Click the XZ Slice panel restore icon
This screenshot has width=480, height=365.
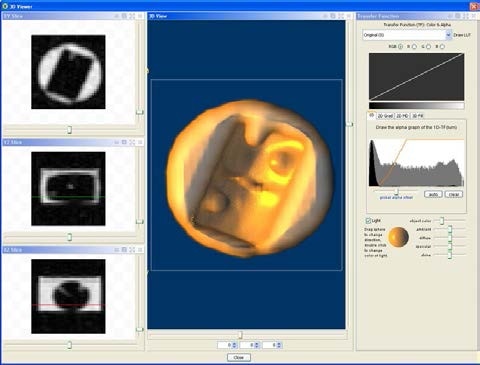124,250
